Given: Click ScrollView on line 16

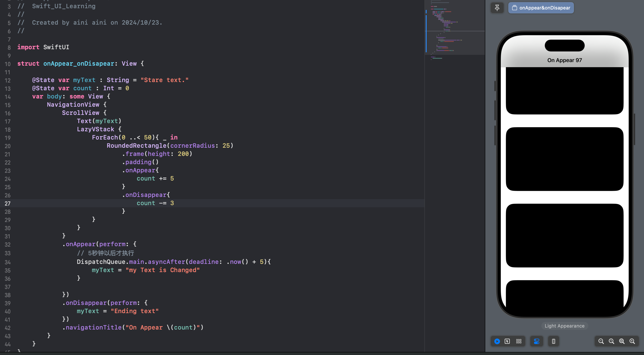Looking at the screenshot, I should tap(80, 113).
